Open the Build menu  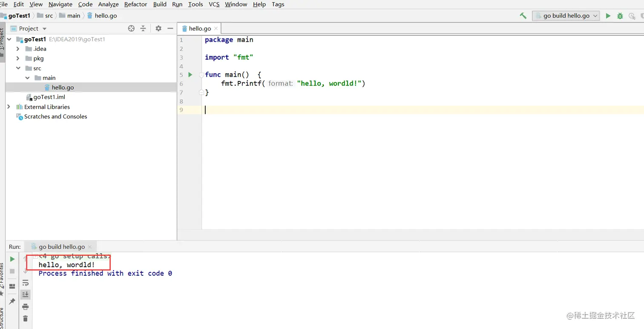point(160,4)
